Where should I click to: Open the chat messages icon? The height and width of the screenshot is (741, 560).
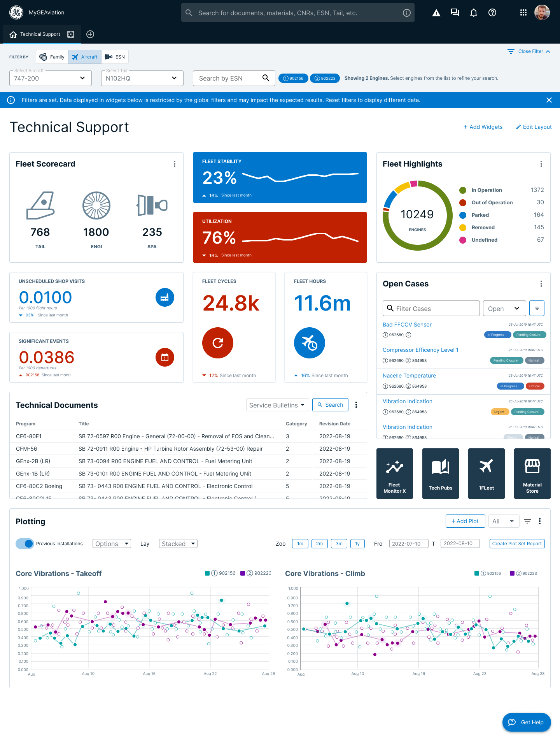tap(455, 13)
